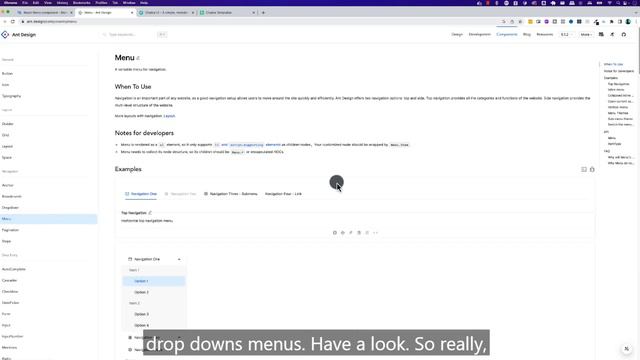Click the floating button at bottom right corner

point(627,349)
